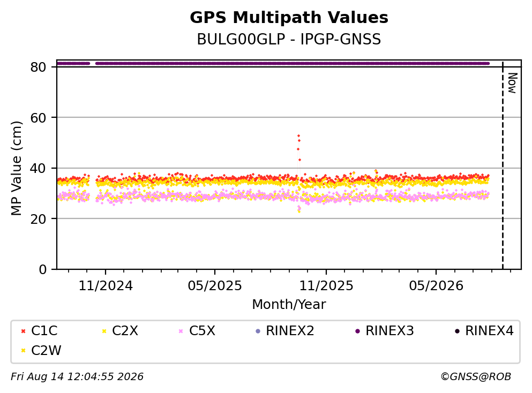Click the MP Value (cm) axis label
The image size is (532, 393).
16,168
